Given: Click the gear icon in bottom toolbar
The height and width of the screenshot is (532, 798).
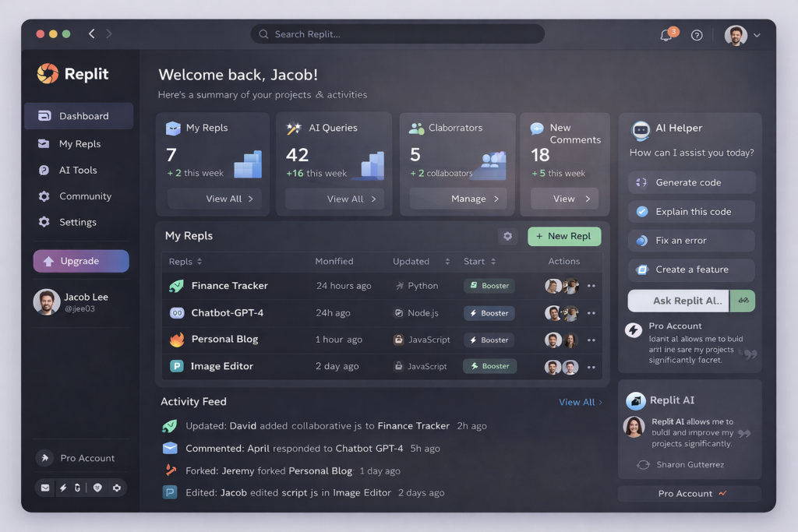Looking at the screenshot, I should pyautogui.click(x=117, y=488).
